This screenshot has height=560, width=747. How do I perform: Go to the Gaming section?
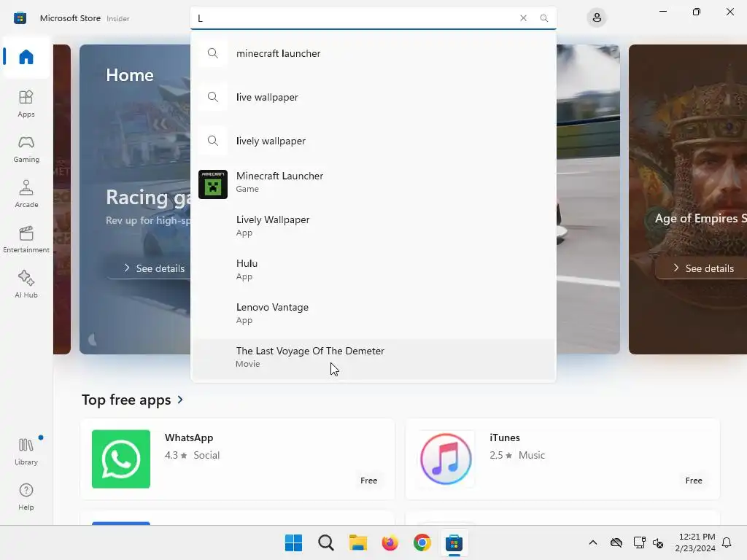pos(26,149)
